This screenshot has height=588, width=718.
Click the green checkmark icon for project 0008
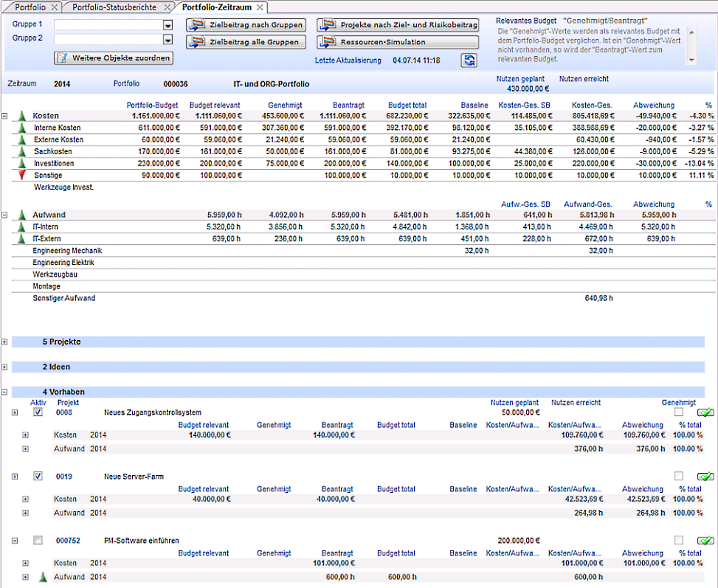click(x=705, y=412)
